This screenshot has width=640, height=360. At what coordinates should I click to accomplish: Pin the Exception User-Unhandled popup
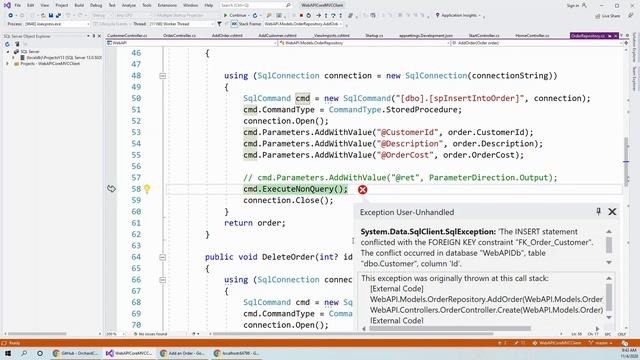(x=598, y=211)
